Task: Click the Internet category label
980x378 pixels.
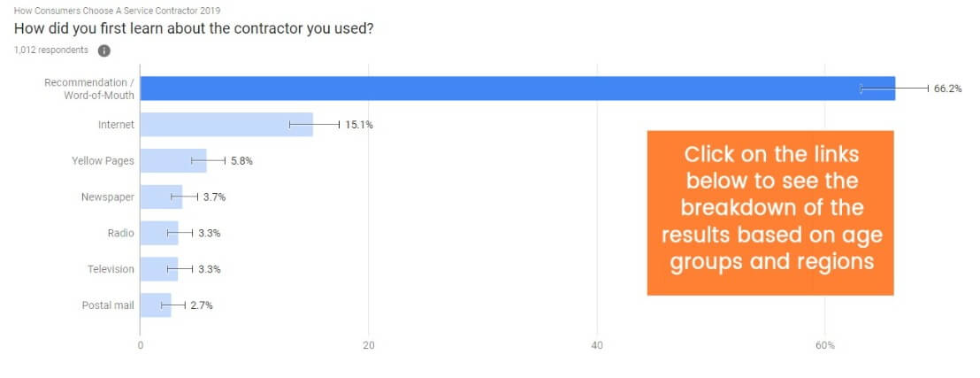Action: pyautogui.click(x=116, y=125)
